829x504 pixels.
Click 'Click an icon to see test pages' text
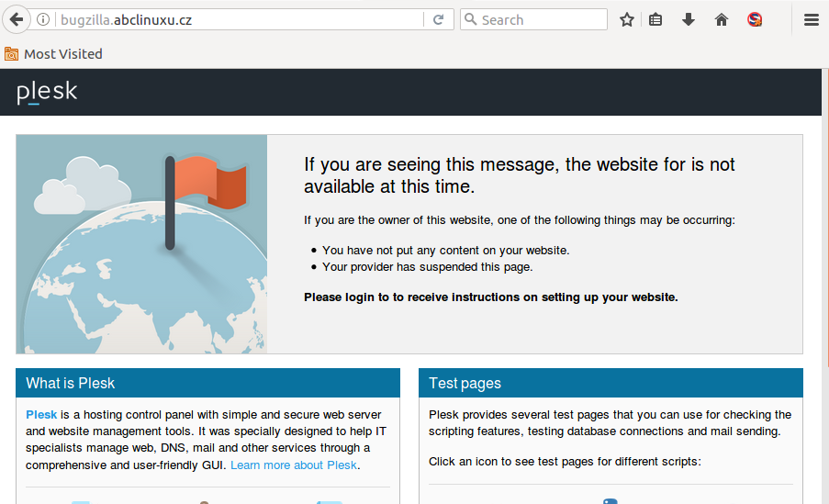click(565, 461)
